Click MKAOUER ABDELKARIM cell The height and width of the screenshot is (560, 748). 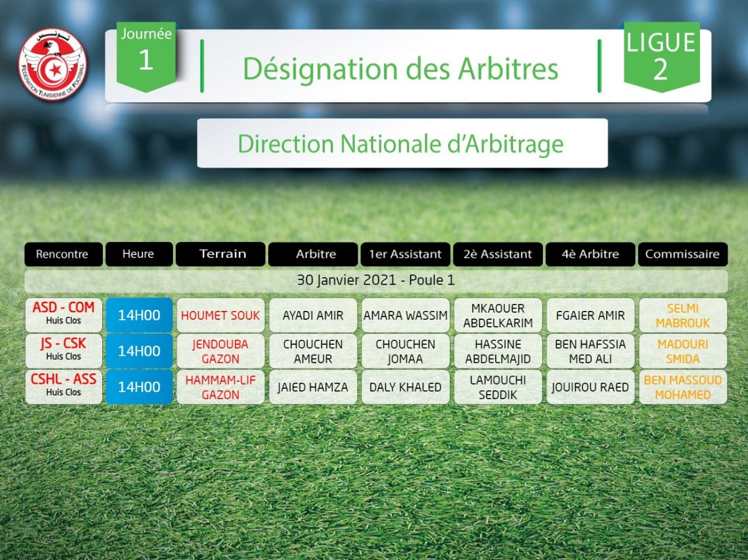click(498, 315)
